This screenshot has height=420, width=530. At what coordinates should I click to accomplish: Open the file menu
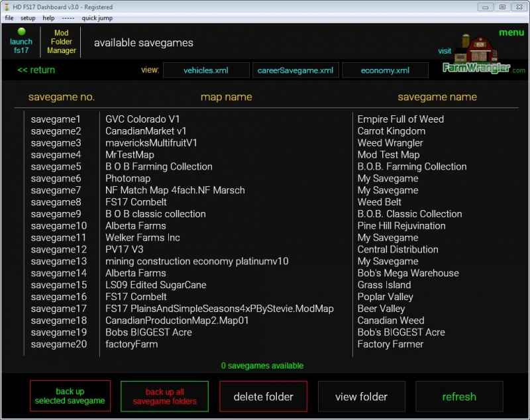click(x=9, y=18)
